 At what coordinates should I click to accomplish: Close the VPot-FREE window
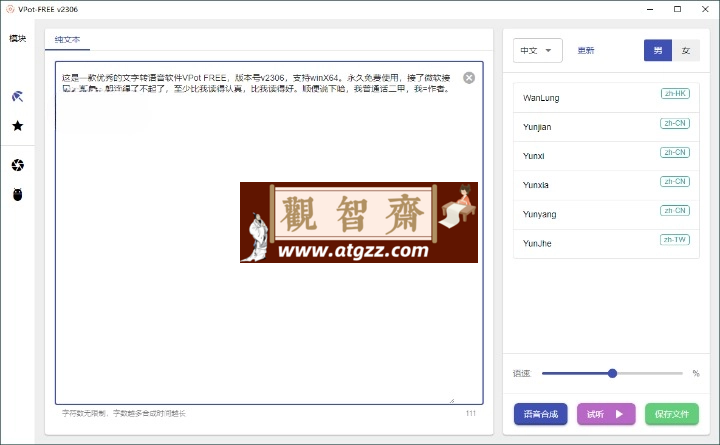[705, 9]
